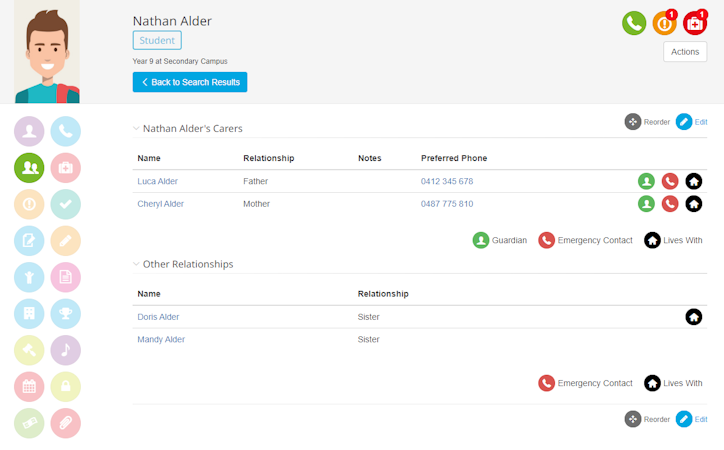Viewport: 724px width, 450px height.
Task: Toggle Cheryl Alder's emergency contact icon
Action: point(670,204)
